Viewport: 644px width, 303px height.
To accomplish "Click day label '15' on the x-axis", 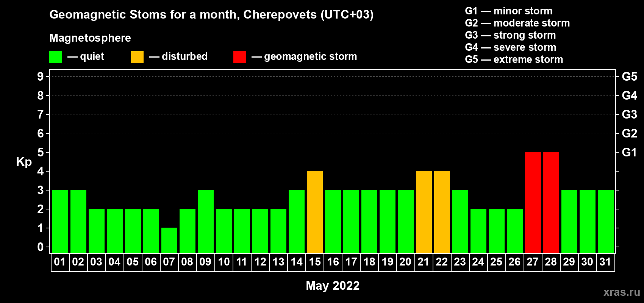I will pyautogui.click(x=314, y=262).
